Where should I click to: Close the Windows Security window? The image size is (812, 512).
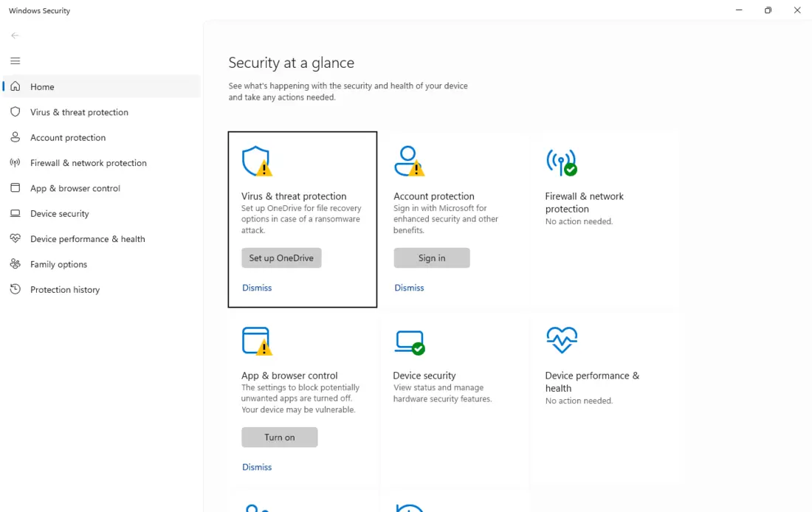[797, 10]
